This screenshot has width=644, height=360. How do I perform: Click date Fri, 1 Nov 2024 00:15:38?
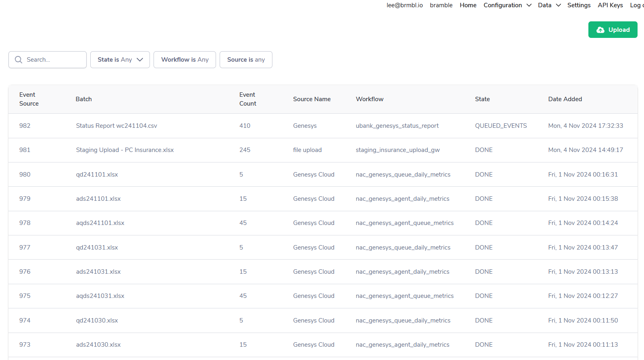click(x=583, y=199)
